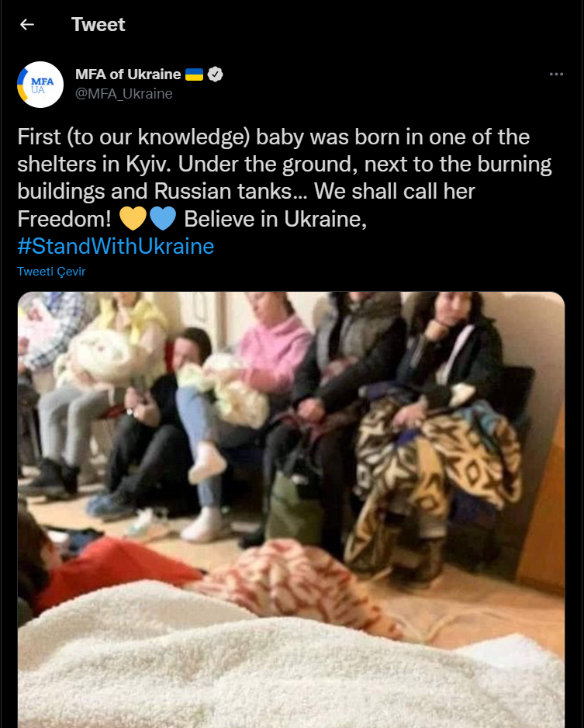Open the @MFA_Ukraine handle
Image resolution: width=584 pixels, height=728 pixels.
pos(124,94)
